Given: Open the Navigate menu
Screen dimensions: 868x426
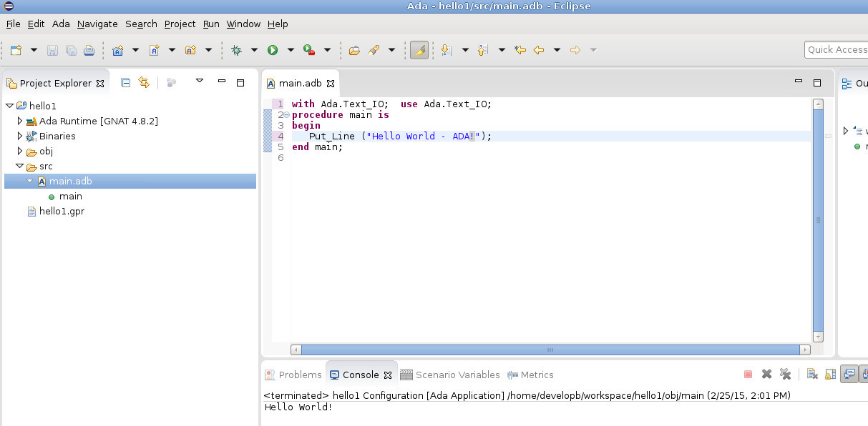Looking at the screenshot, I should (x=97, y=24).
